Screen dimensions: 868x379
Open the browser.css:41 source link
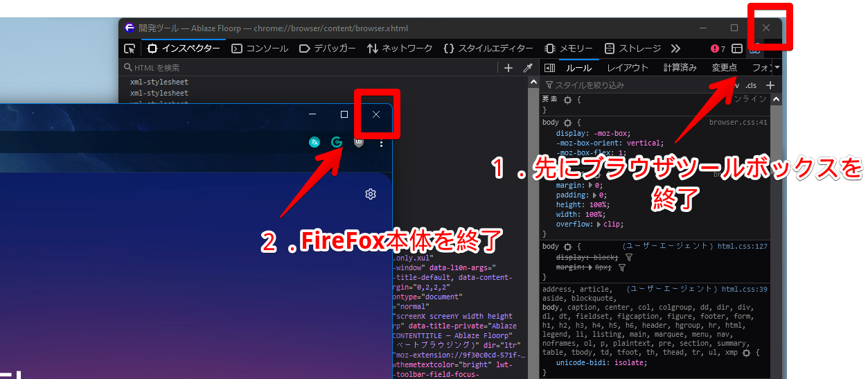pyautogui.click(x=738, y=123)
